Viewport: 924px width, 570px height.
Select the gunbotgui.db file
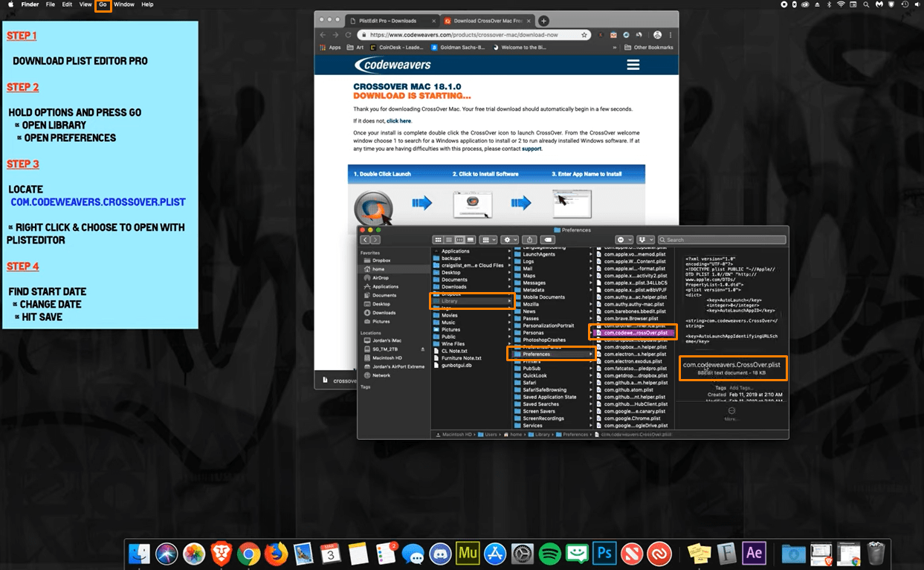[457, 366]
